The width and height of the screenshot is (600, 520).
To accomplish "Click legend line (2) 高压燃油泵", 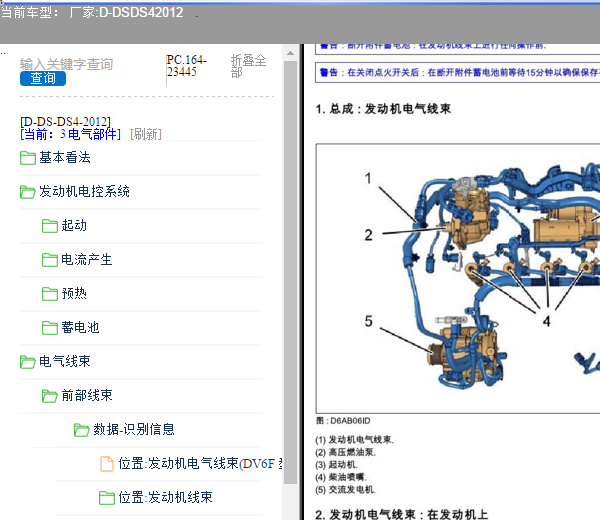I will [x=346, y=452].
